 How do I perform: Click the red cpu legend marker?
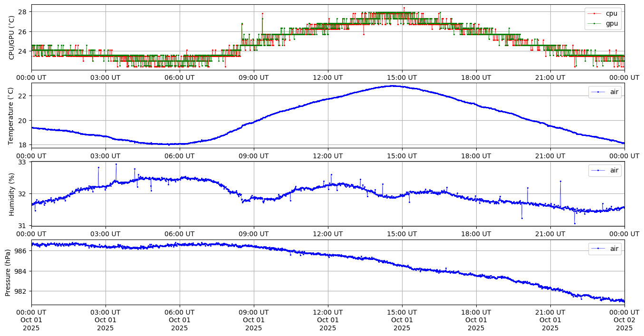point(595,13)
